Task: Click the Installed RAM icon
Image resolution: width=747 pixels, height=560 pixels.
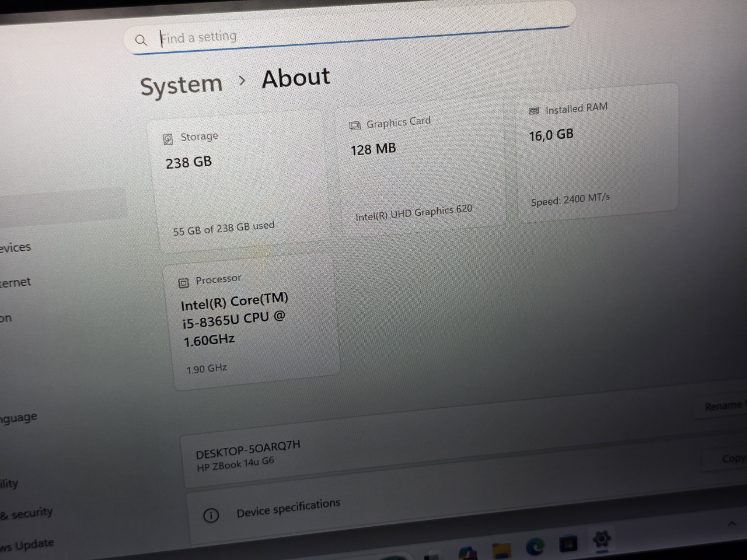Action: pyautogui.click(x=533, y=111)
